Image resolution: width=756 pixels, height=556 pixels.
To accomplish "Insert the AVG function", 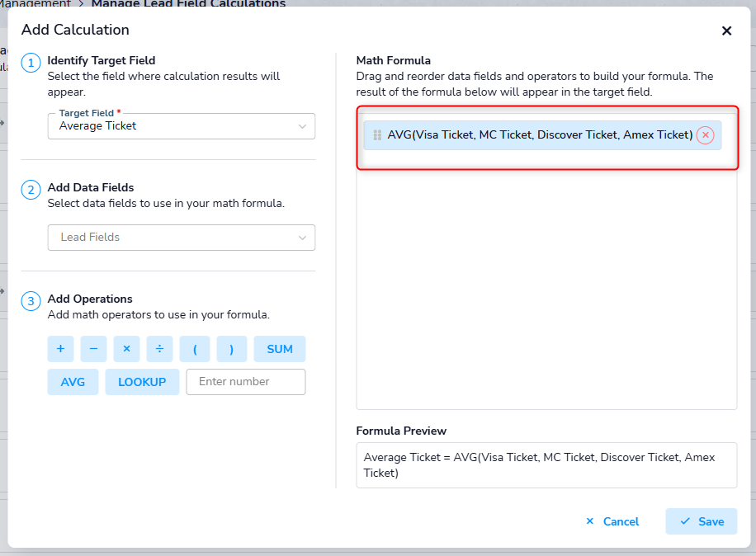I will click(x=73, y=382).
